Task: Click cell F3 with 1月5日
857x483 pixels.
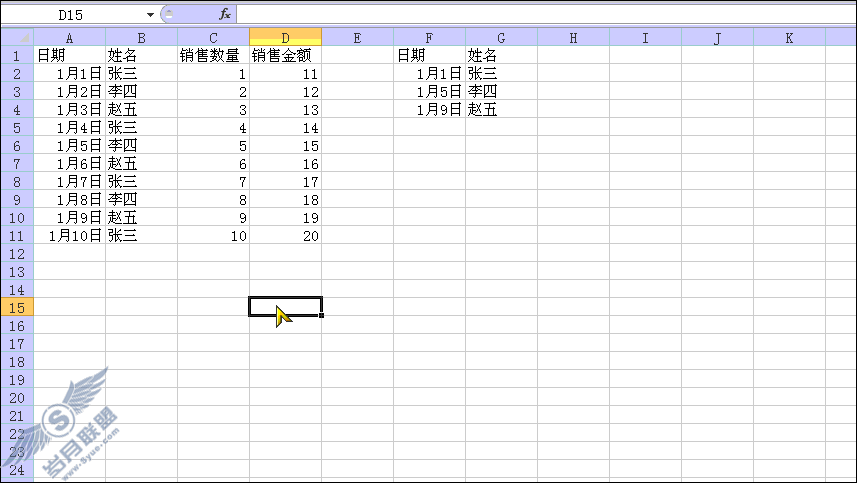Action: click(430, 91)
